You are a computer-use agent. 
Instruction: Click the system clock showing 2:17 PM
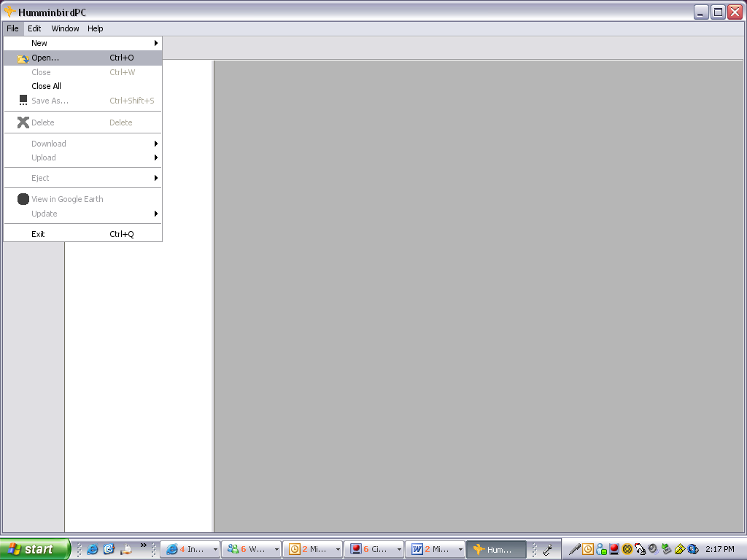[720, 550]
